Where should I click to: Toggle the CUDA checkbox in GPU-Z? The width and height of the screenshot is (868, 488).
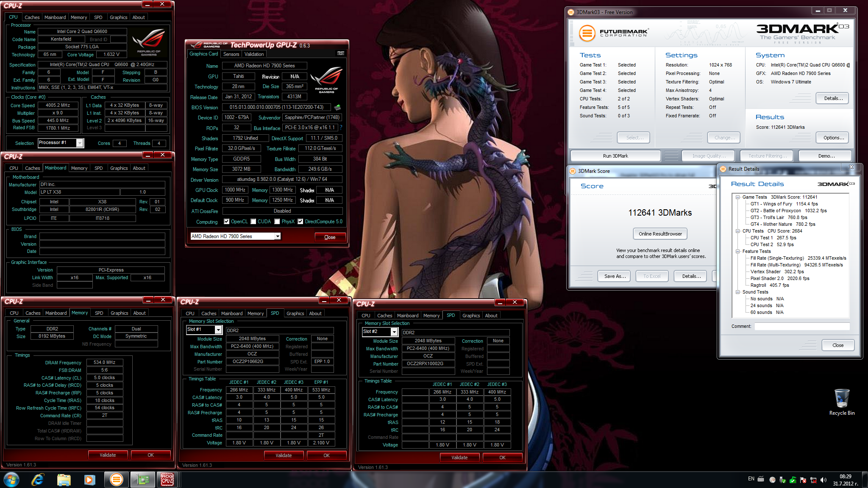pos(253,222)
